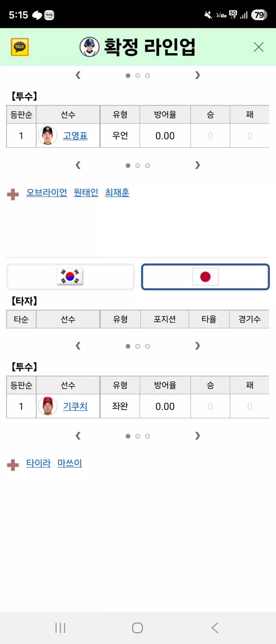Viewport: 276px width, 644px height.
Task: Go to previous page with top left chevron
Action: [78, 75]
